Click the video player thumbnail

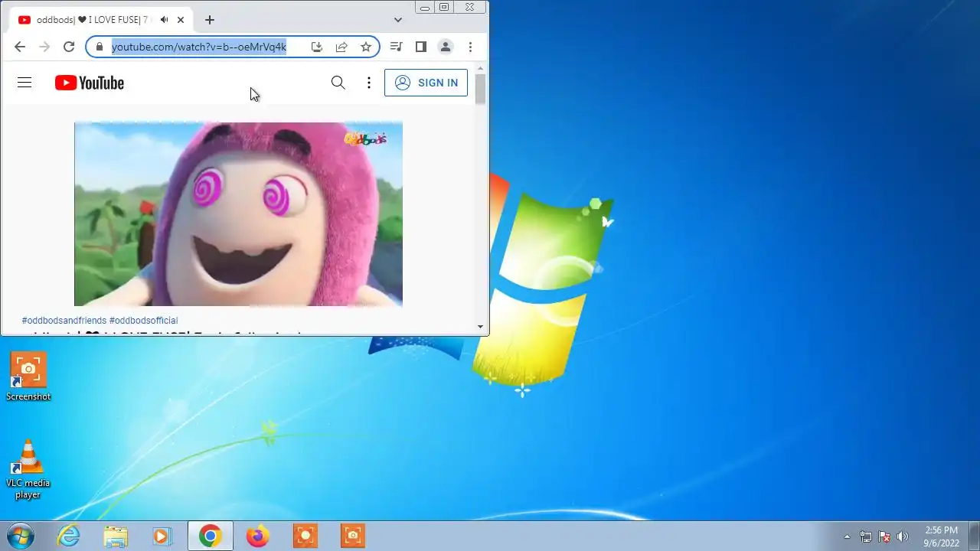[x=238, y=214]
